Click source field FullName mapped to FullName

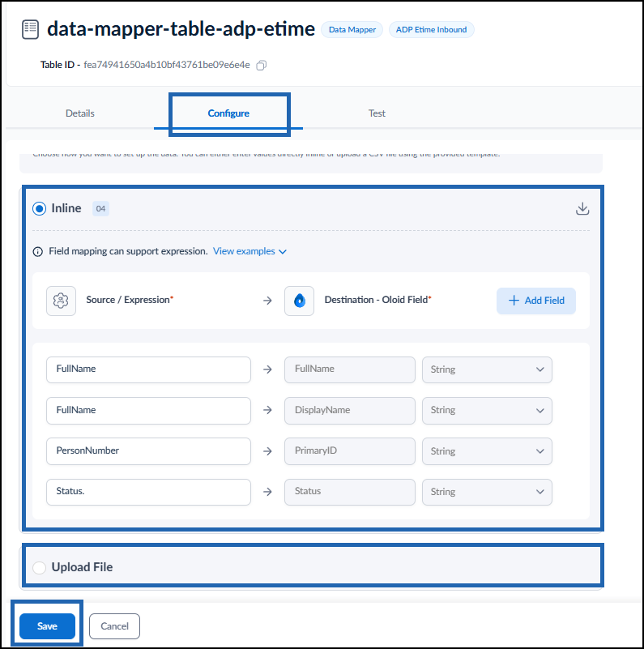[148, 369]
